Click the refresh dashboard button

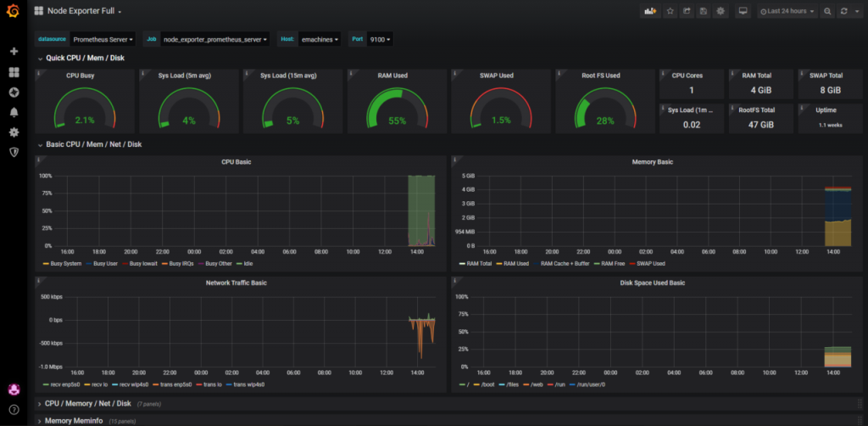[843, 12]
